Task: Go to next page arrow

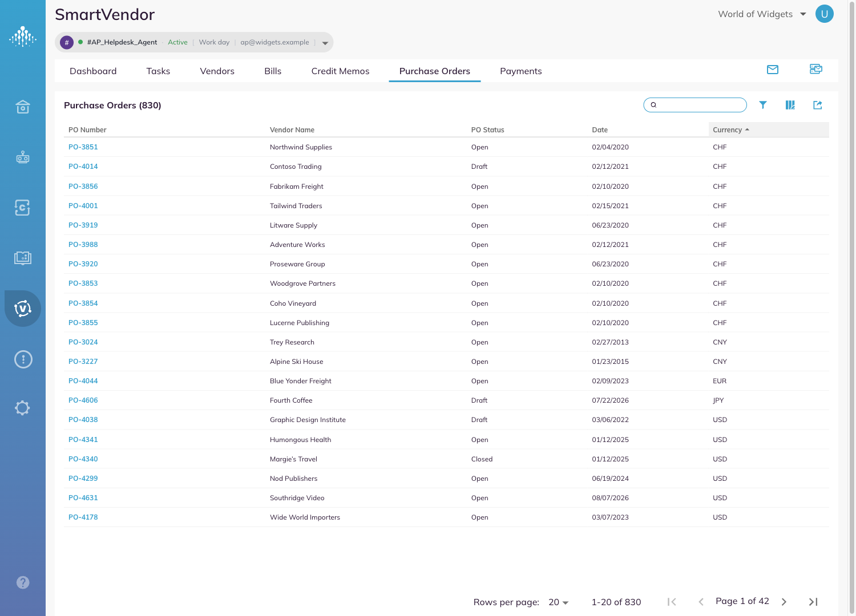Action: pyautogui.click(x=784, y=602)
